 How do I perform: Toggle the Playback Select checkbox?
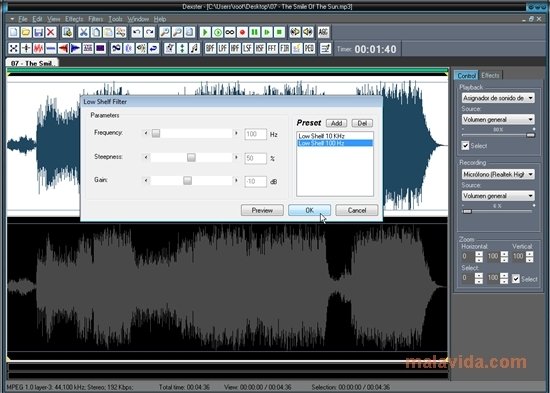[x=465, y=146]
